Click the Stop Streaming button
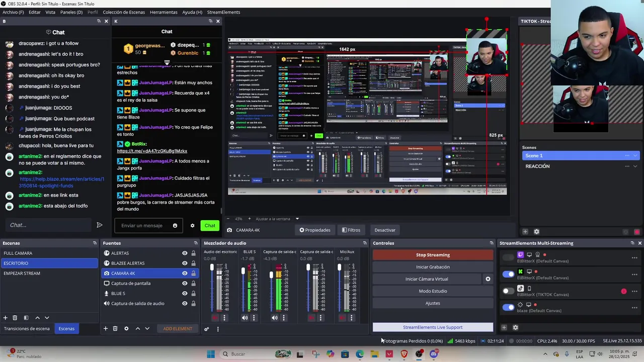644x362 pixels. click(433, 255)
